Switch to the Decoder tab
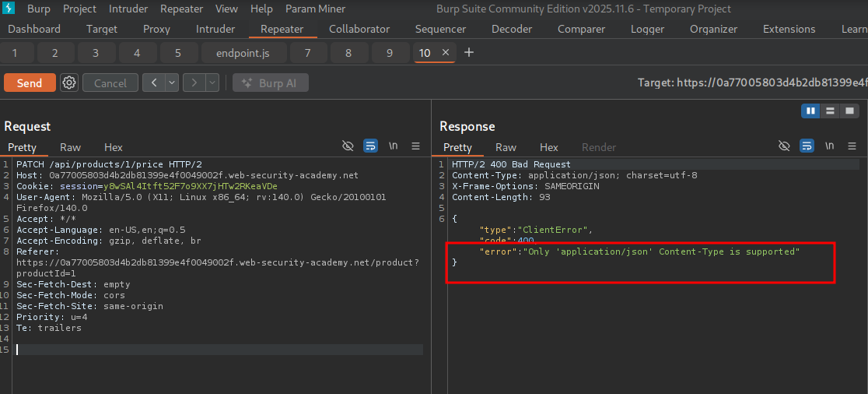The width and height of the screenshot is (868, 394). click(x=512, y=30)
